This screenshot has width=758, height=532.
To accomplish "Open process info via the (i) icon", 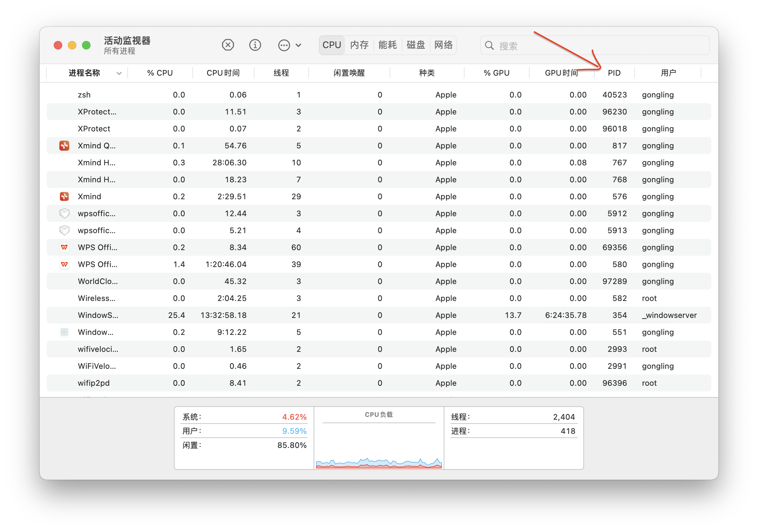I will click(255, 45).
